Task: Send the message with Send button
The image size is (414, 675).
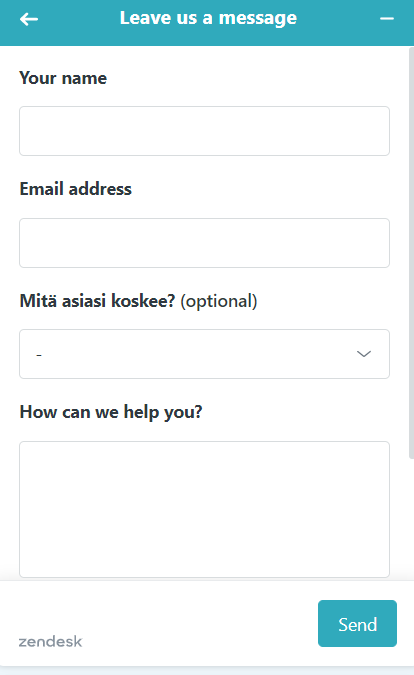Action: coord(357,623)
